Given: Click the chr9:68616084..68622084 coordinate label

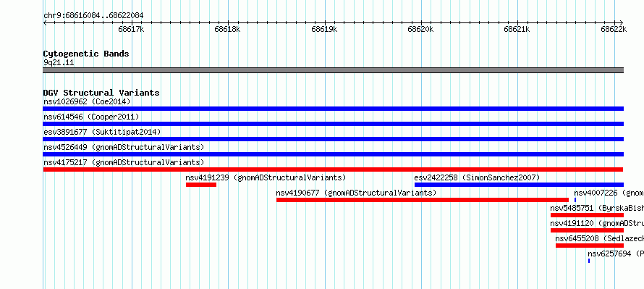Looking at the screenshot, I should (93, 16).
